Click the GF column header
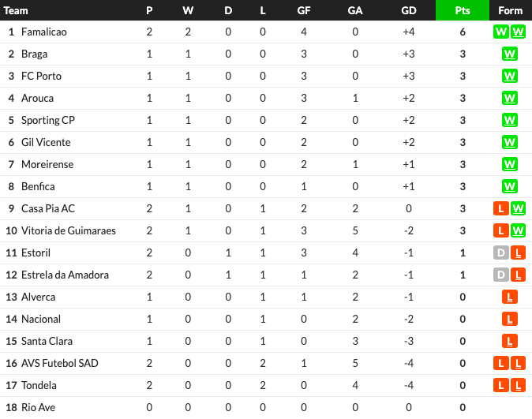The height and width of the screenshot is (419, 532). [x=304, y=10]
